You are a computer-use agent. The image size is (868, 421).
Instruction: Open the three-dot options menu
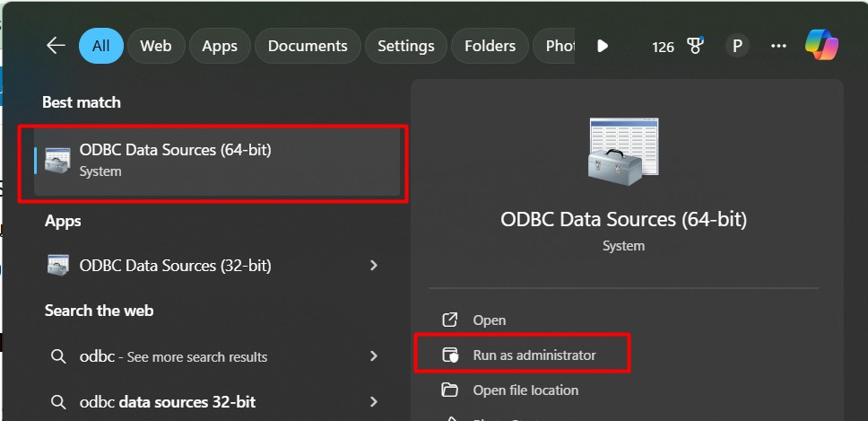778,46
